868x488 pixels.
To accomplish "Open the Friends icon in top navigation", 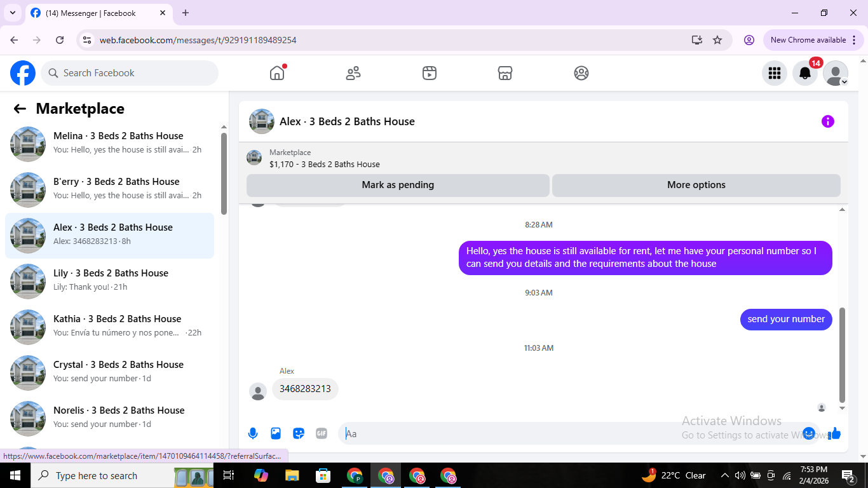I will tap(353, 73).
